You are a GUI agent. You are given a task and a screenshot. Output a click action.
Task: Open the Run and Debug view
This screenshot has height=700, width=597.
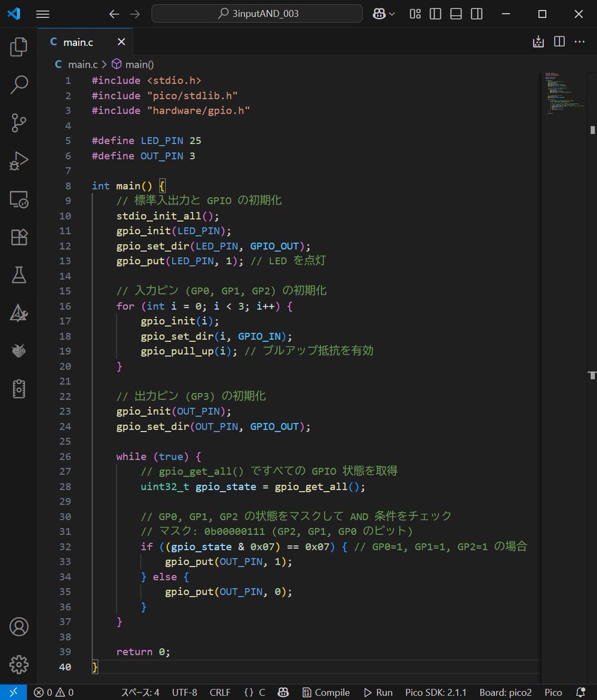[19, 161]
